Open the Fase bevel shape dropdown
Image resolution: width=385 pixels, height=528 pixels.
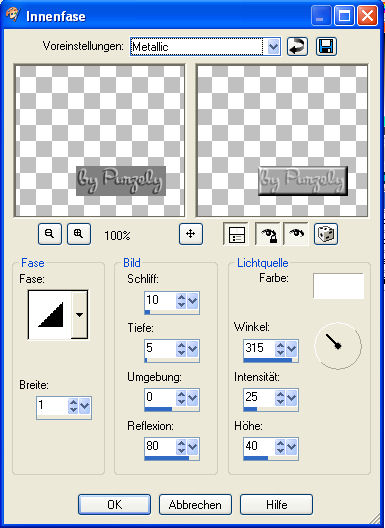79,315
